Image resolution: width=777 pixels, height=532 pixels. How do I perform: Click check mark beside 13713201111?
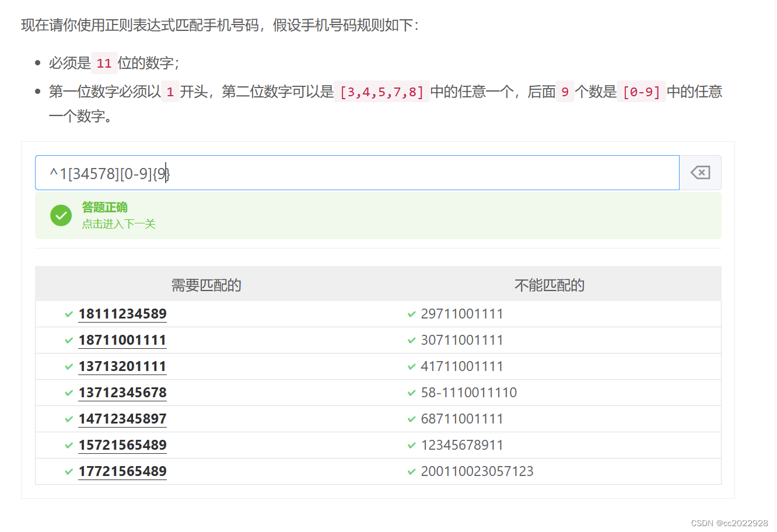pos(69,367)
